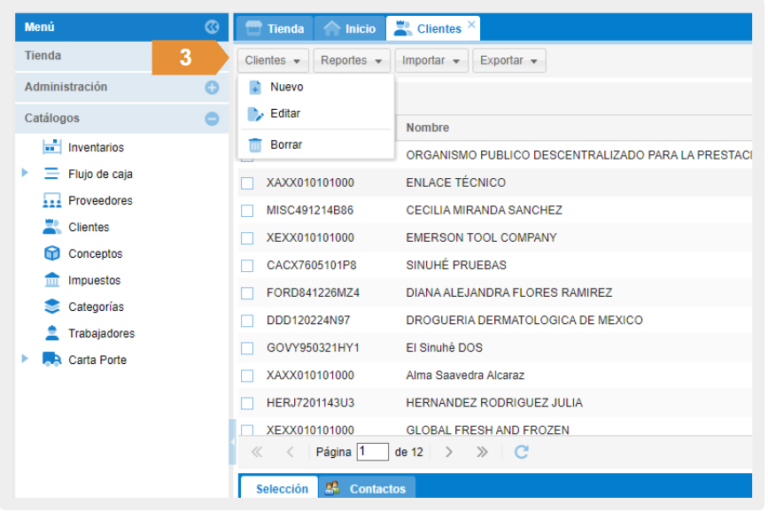
Task: Select Borrar in the Clientes menu
Action: [285, 145]
